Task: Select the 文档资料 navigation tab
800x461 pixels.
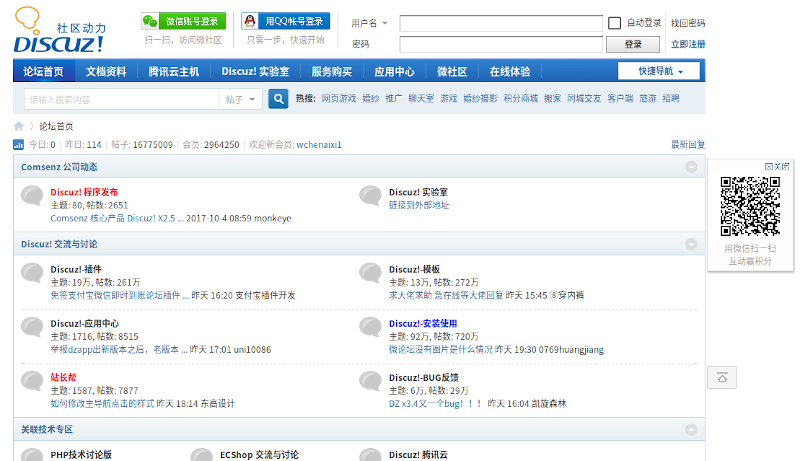Action: point(106,71)
